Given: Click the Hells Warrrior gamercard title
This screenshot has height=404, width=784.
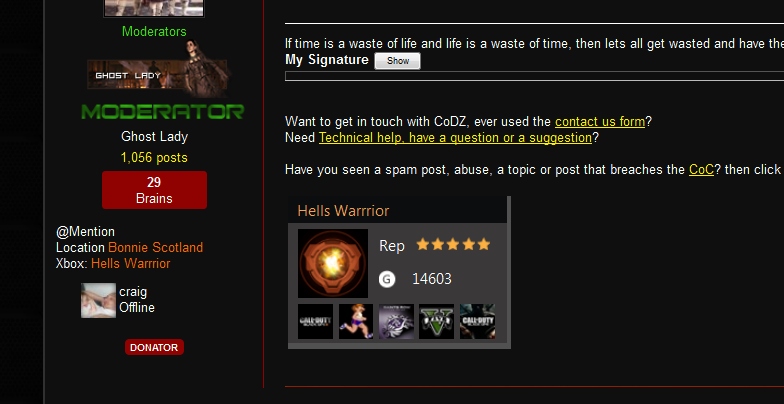Looking at the screenshot, I should click(x=343, y=210).
